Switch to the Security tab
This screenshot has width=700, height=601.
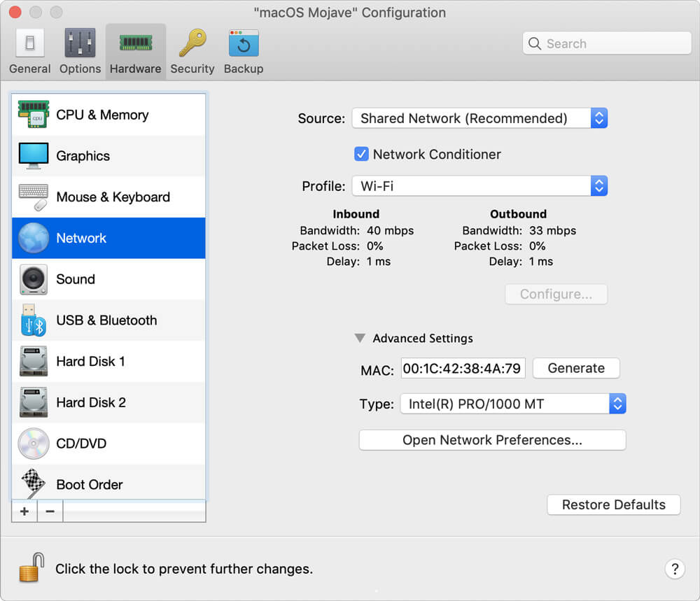(192, 49)
